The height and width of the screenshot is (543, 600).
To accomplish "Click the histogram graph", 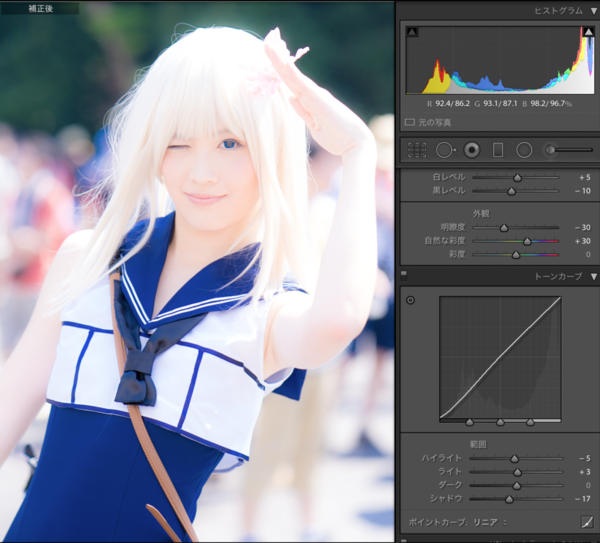I will 500,60.
